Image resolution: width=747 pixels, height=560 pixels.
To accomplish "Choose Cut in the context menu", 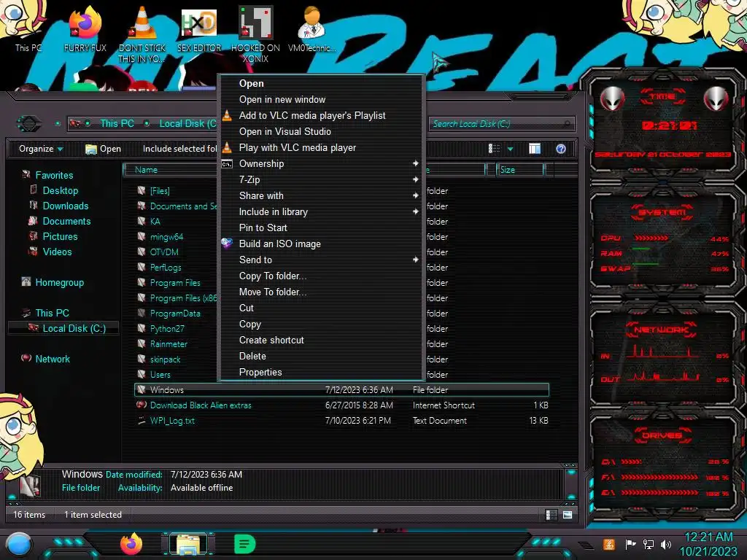I will click(321, 308).
